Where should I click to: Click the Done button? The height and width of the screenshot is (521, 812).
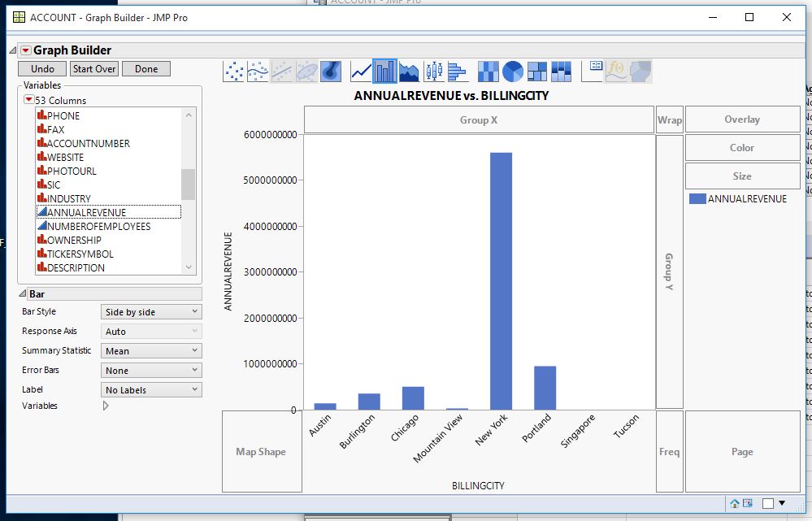coord(146,69)
